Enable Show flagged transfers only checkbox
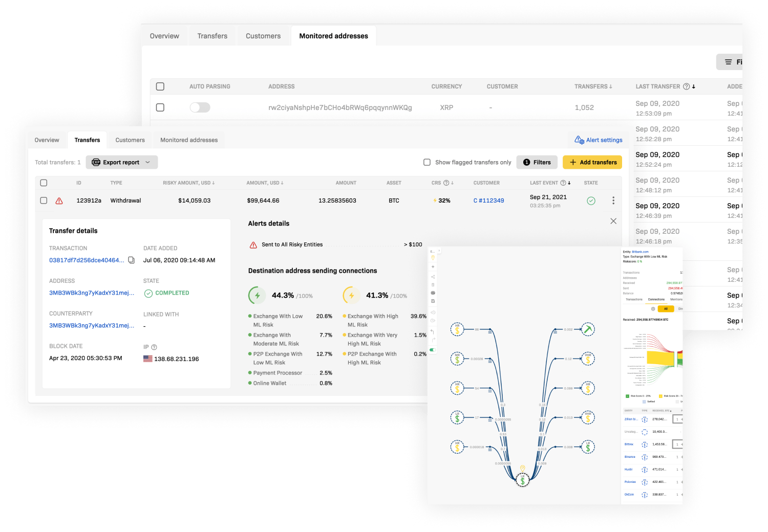The width and height of the screenshot is (768, 532). click(427, 162)
